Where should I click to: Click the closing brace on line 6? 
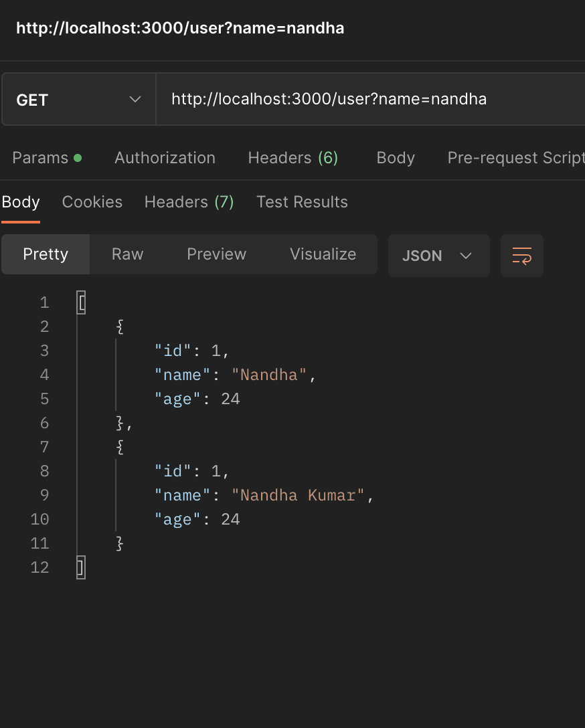tap(120, 423)
